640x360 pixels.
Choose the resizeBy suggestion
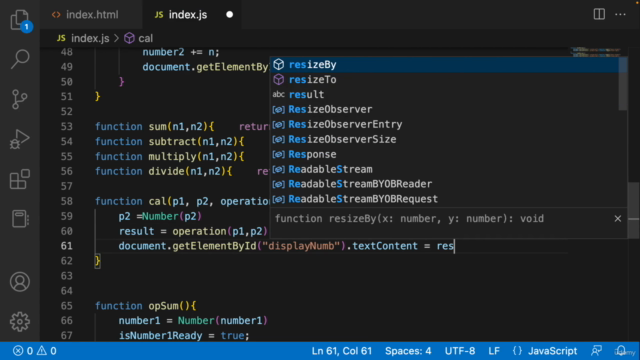(x=444, y=64)
